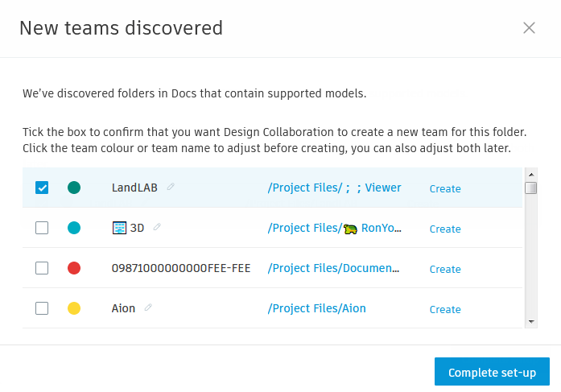Open the /Project Files/Documen... folder path

(333, 268)
